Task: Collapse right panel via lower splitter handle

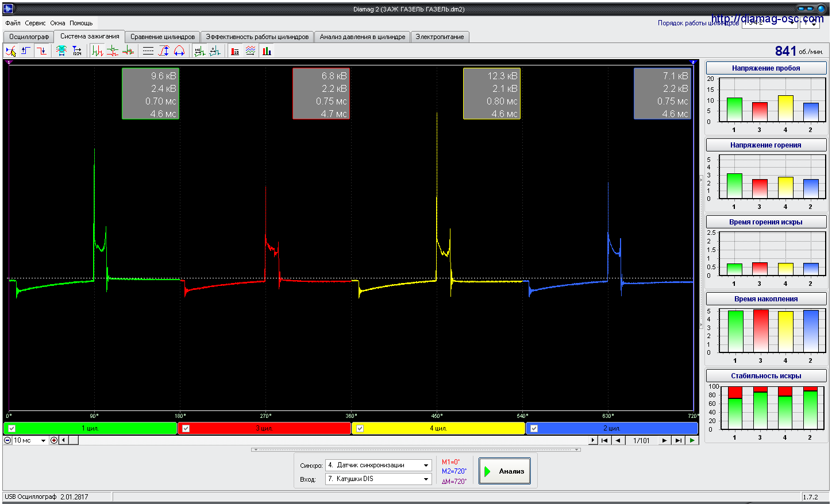Action: pyautogui.click(x=701, y=325)
